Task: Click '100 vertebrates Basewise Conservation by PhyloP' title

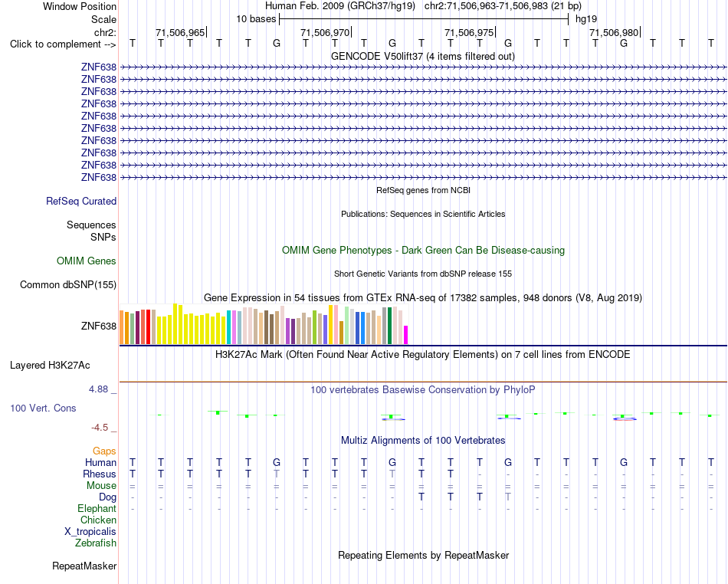Action: click(423, 390)
